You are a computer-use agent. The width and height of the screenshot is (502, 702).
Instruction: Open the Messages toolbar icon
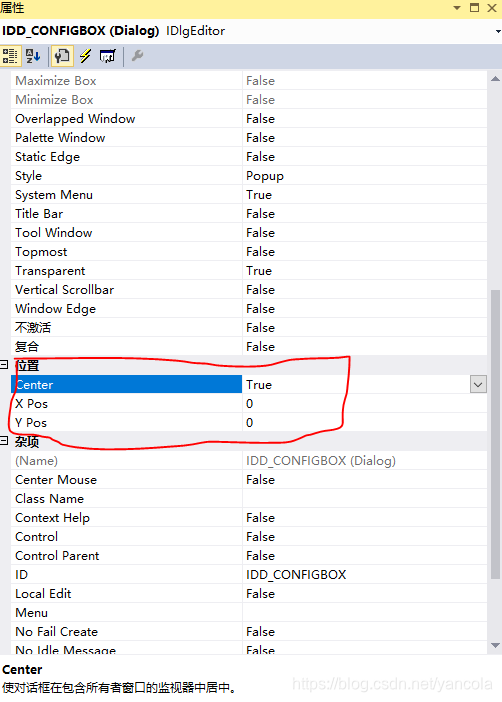[x=107, y=56]
